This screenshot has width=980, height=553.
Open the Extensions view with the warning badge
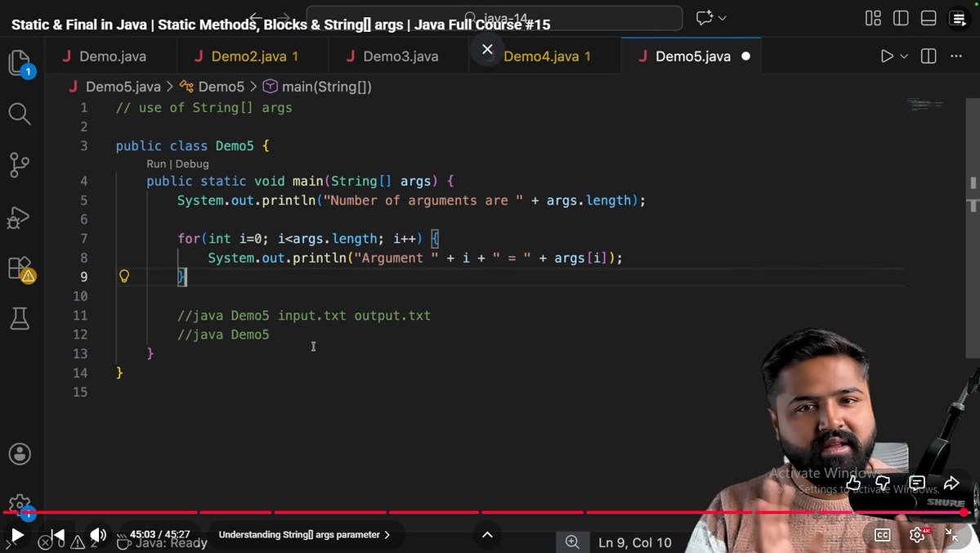(20, 268)
